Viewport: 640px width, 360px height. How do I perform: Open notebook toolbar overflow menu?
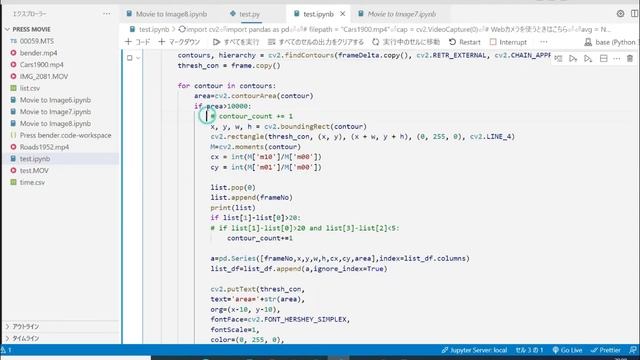543,42
